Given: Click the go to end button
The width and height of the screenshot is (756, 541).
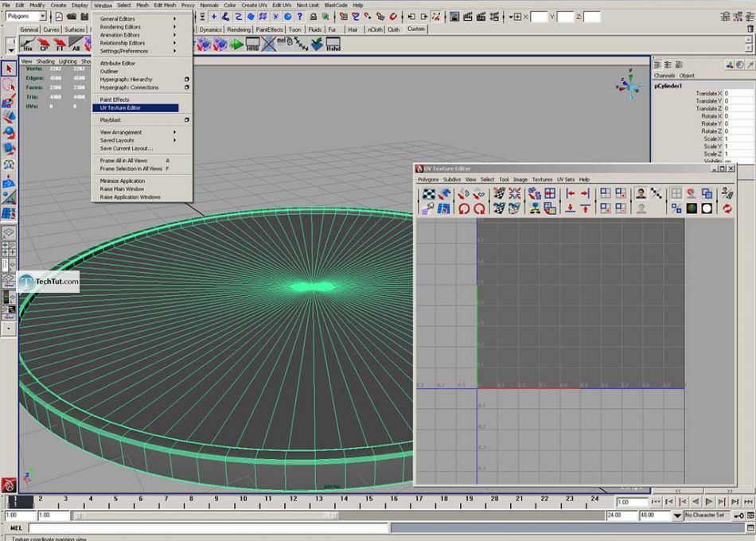Looking at the screenshot, I should (748, 502).
